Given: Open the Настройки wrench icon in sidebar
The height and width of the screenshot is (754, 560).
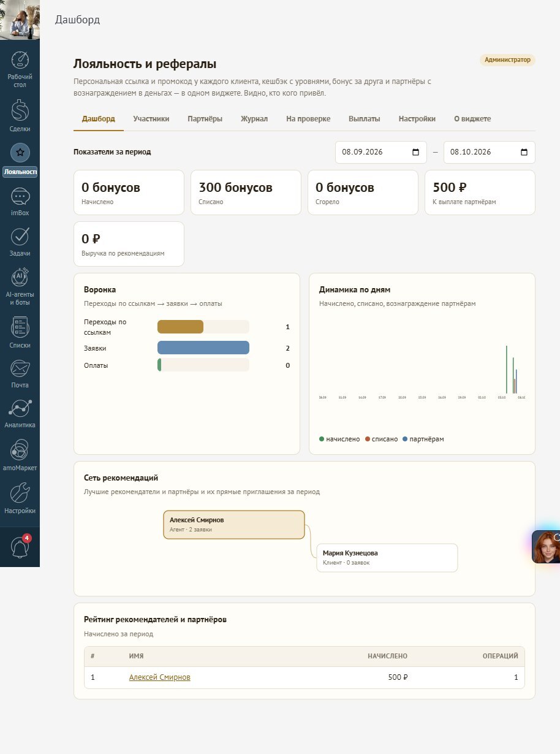Looking at the screenshot, I should tap(20, 492).
